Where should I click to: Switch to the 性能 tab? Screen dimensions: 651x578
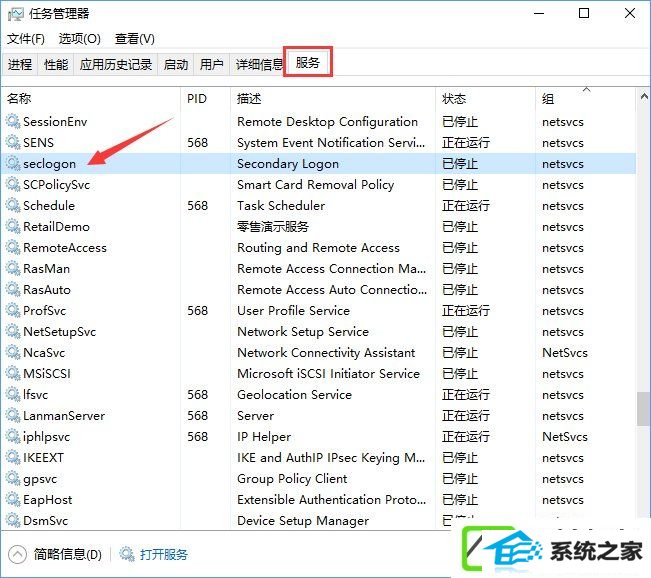56,64
